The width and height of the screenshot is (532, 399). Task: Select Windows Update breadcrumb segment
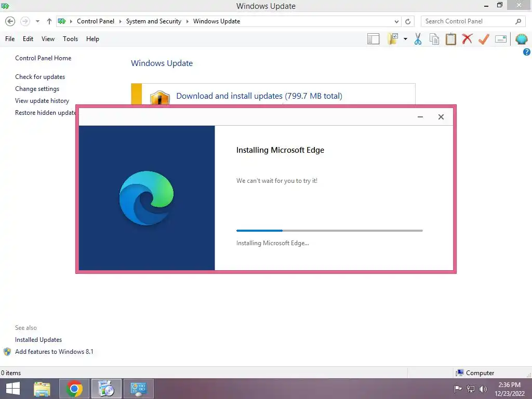tap(217, 21)
